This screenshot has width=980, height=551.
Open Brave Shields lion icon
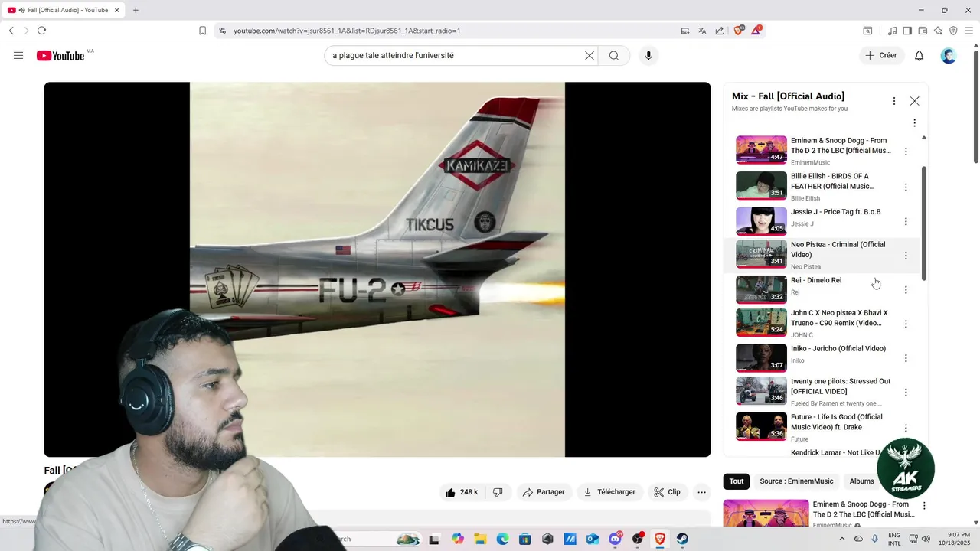(x=739, y=31)
